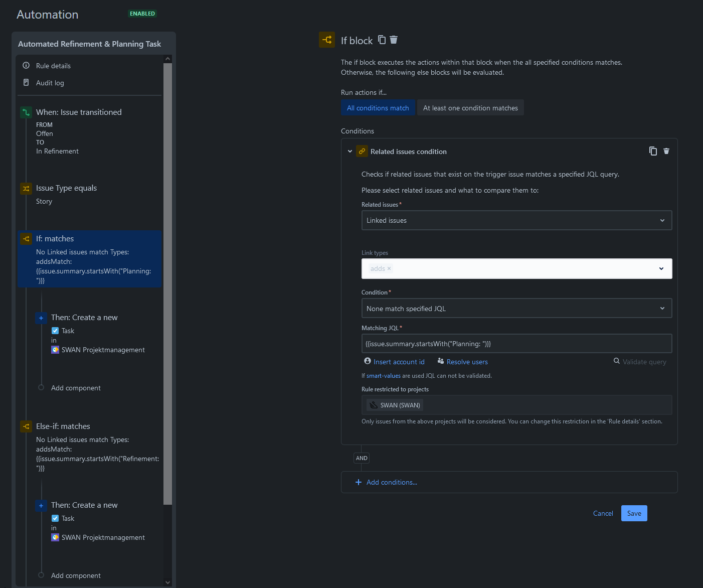Select the Issue Type equals condition icon

26,189
